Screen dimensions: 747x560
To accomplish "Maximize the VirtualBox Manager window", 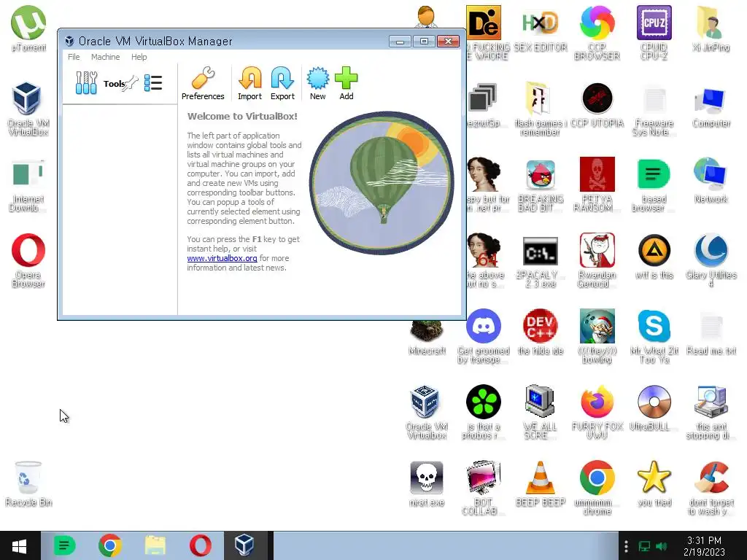I will click(x=424, y=42).
